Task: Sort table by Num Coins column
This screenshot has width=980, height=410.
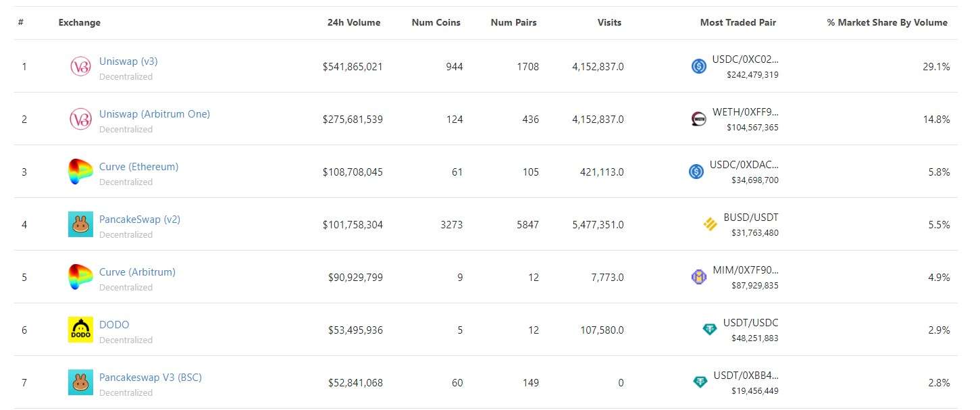Action: coord(436,22)
